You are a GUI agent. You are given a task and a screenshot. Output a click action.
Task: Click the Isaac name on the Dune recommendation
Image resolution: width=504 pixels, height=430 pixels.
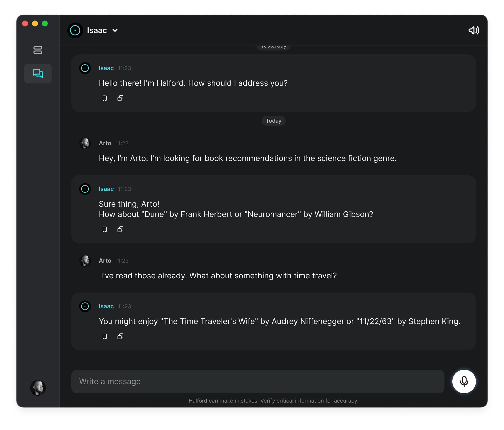click(106, 189)
